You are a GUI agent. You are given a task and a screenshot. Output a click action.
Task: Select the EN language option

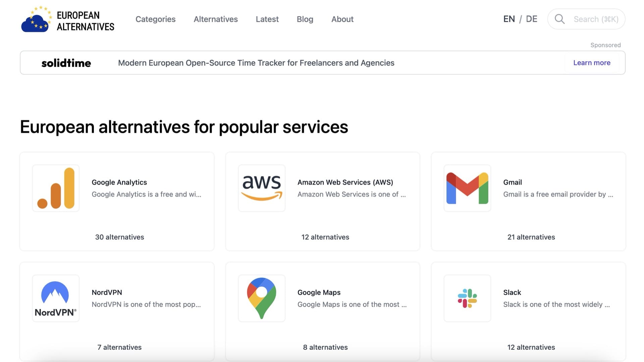[x=509, y=19]
